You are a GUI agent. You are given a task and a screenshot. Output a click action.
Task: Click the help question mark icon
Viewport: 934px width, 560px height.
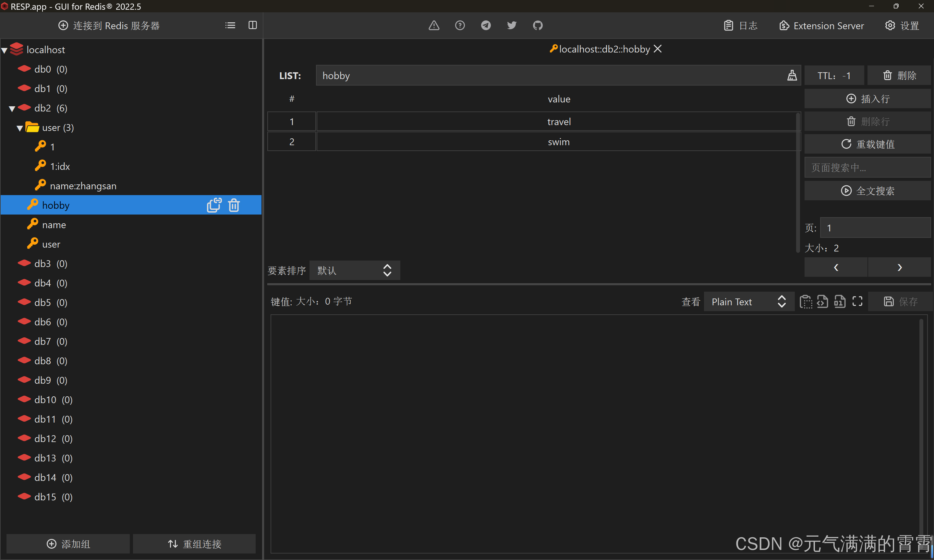460,25
